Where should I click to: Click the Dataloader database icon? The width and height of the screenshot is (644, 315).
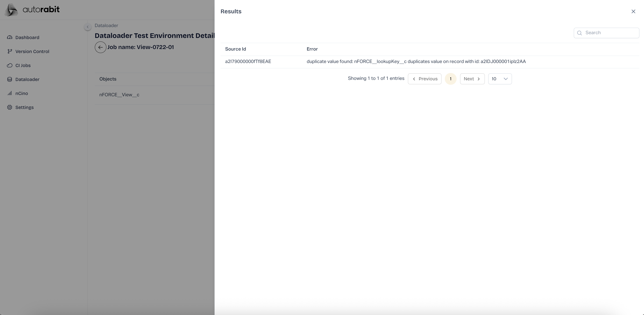pyautogui.click(x=10, y=79)
